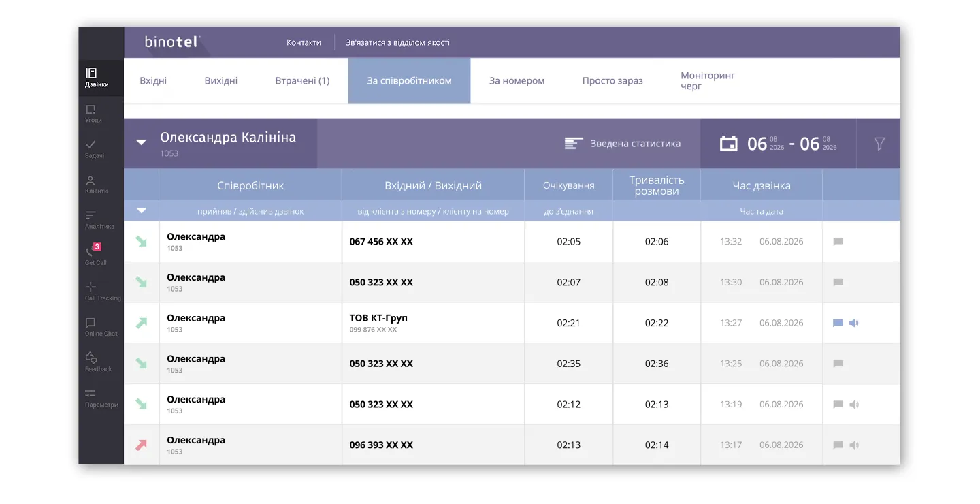Open the Контакти link in the header
Screen dimensions: 980x504
(304, 42)
